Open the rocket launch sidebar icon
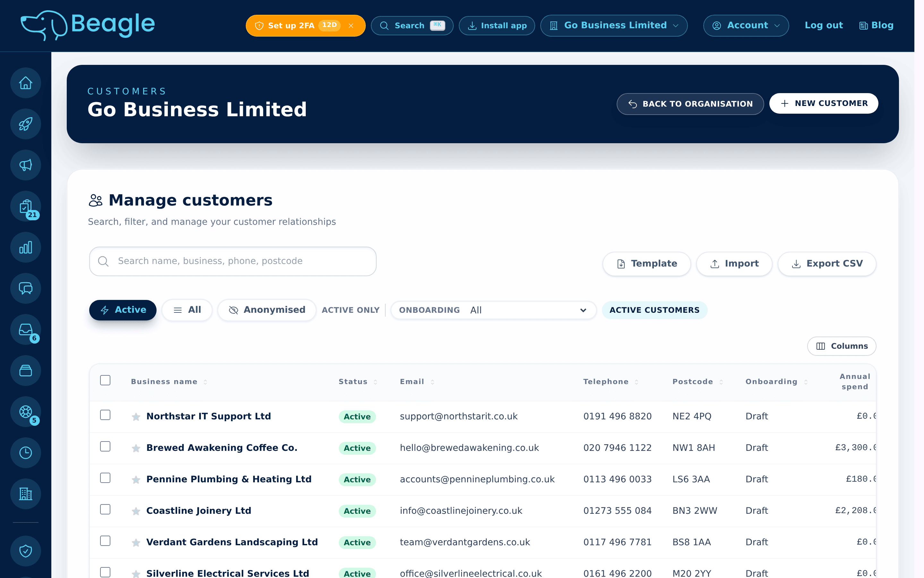The width and height of the screenshot is (924, 578). click(26, 124)
